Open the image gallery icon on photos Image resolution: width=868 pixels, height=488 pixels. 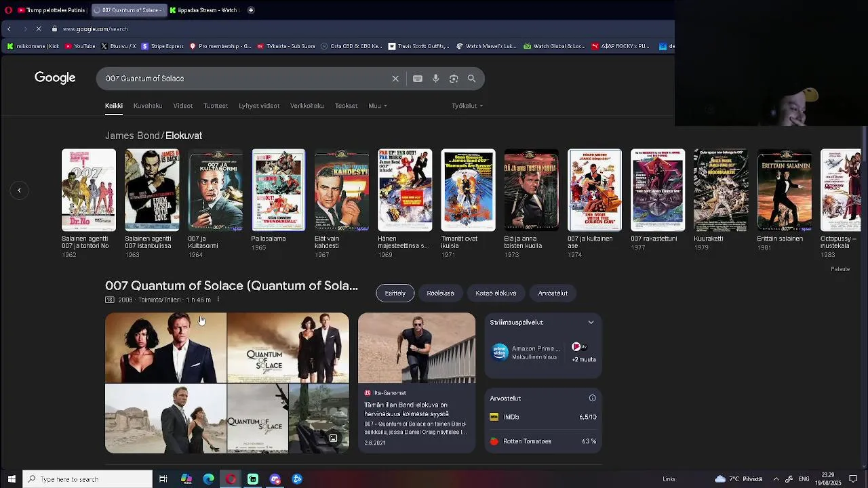(333, 439)
